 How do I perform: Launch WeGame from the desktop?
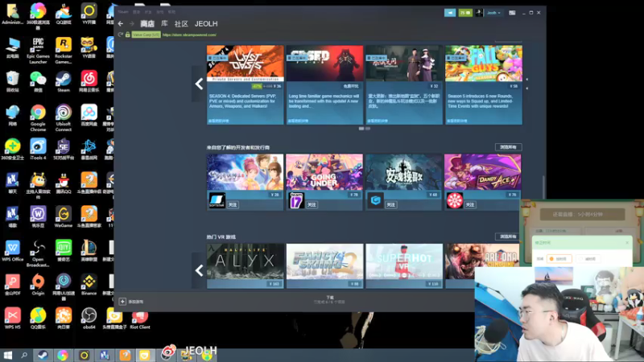click(x=64, y=216)
